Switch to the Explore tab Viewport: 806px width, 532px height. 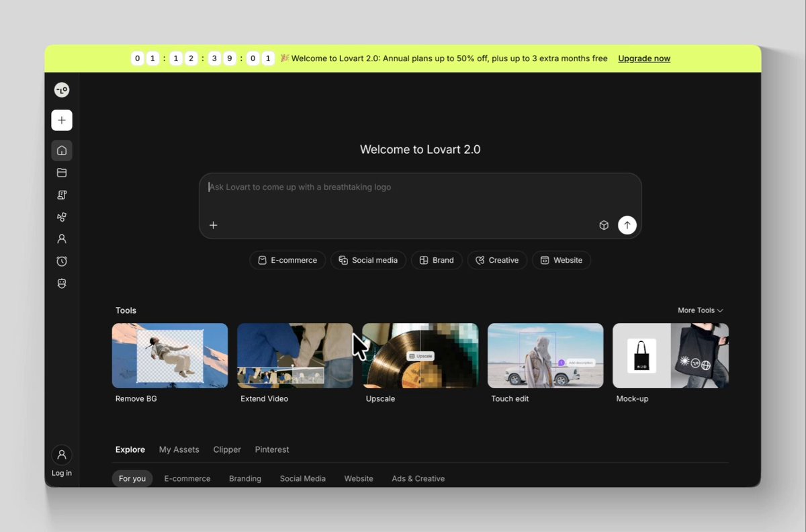130,449
